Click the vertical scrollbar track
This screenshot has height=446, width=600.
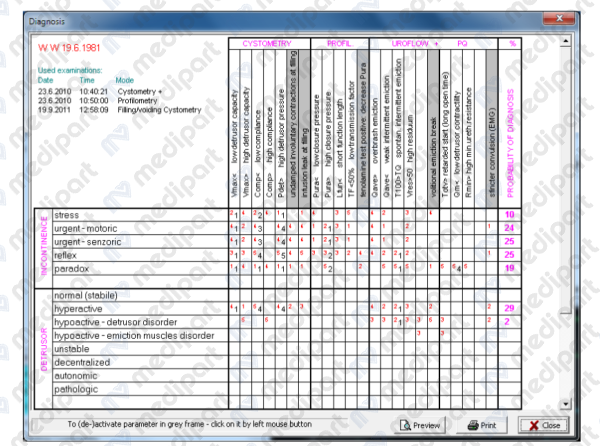point(566,222)
